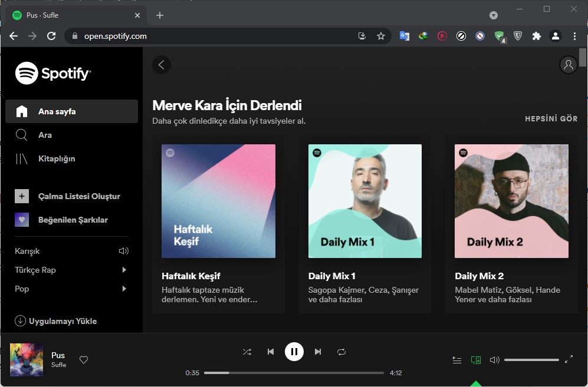Skip to the next track

(318, 352)
